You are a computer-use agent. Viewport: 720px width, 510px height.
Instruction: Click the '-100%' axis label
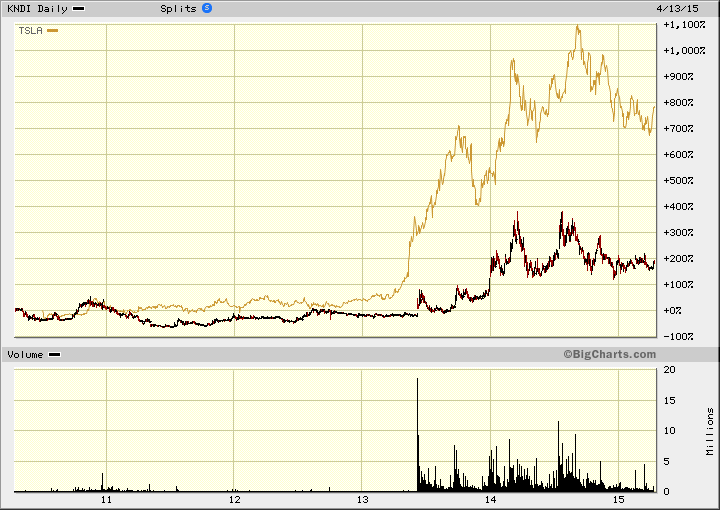point(678,336)
